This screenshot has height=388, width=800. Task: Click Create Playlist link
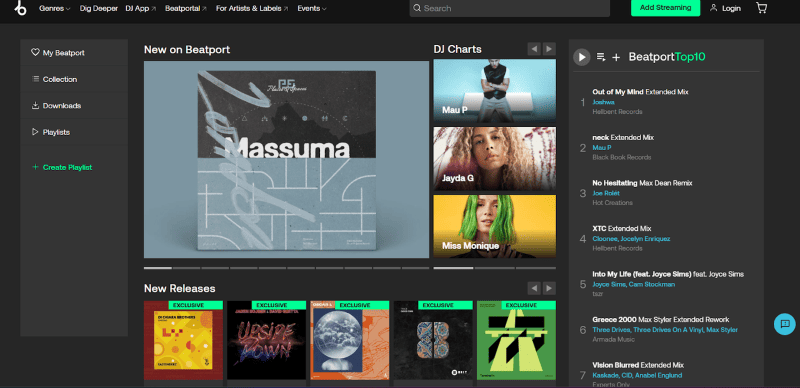pos(67,167)
